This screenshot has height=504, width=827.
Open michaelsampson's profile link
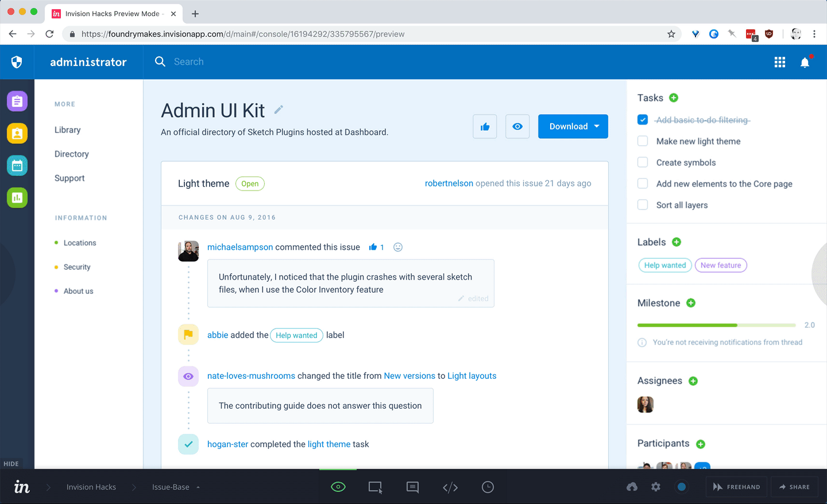click(x=240, y=247)
